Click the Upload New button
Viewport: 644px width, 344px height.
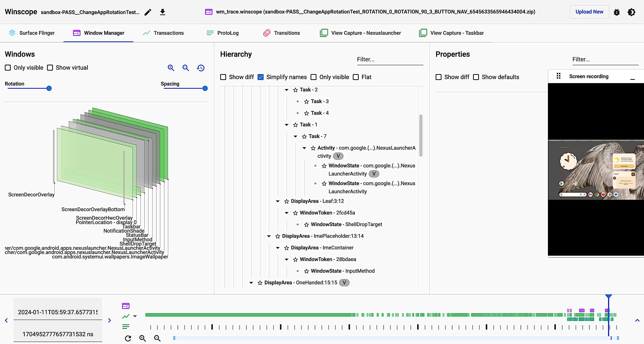click(589, 11)
